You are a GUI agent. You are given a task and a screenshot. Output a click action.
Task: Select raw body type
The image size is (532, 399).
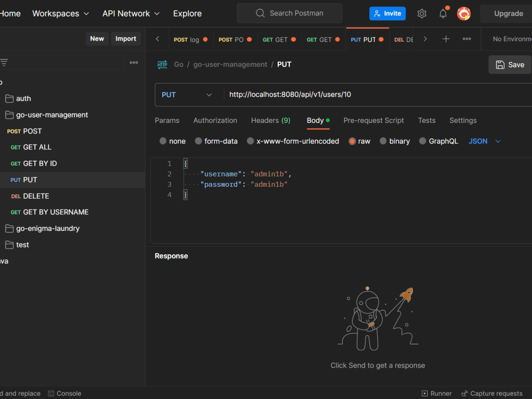coord(352,141)
